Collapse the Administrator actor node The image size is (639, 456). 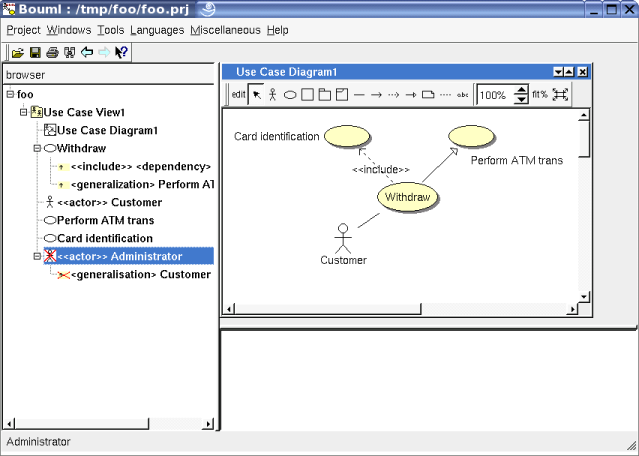(37, 256)
